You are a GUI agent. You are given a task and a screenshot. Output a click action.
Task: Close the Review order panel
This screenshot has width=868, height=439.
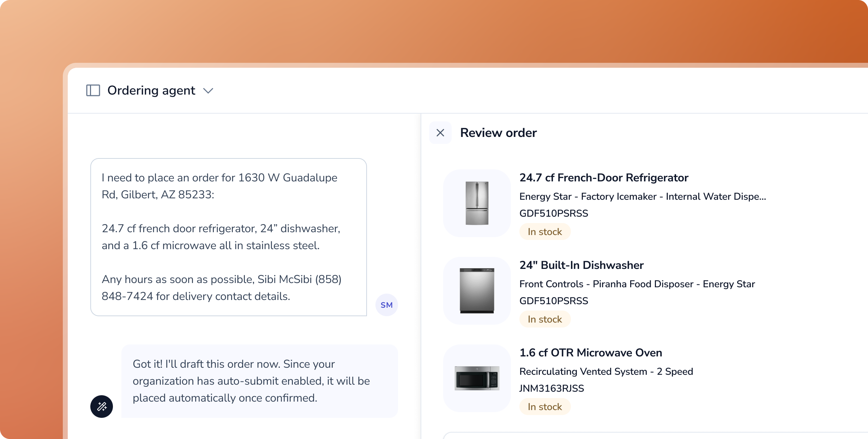point(440,133)
